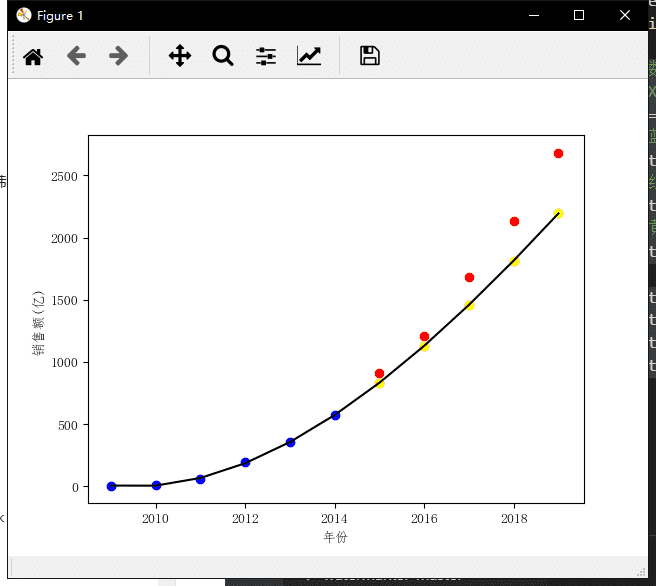Click the 2500 tick label on y-axis
Image resolution: width=656 pixels, height=586 pixels.
pos(64,176)
